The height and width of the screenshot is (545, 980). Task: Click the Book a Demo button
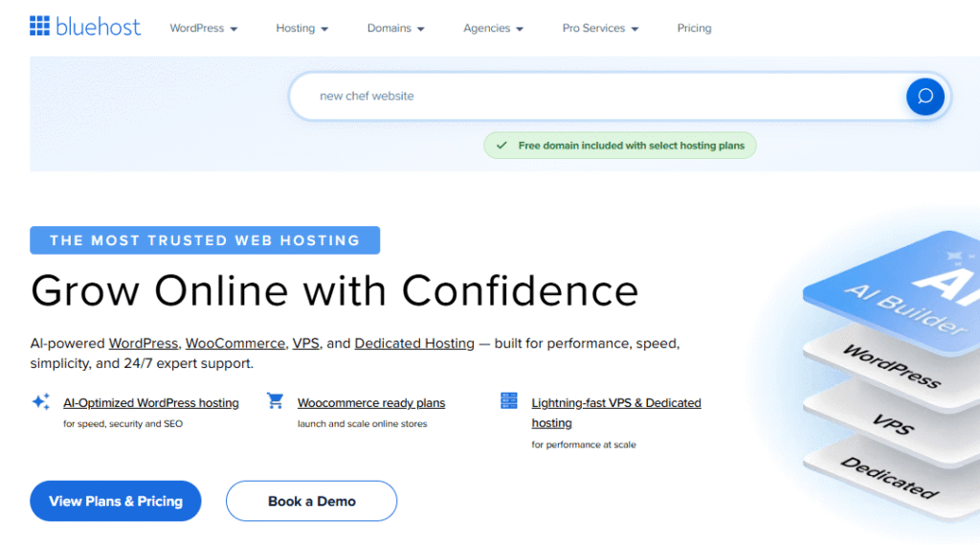click(x=311, y=501)
